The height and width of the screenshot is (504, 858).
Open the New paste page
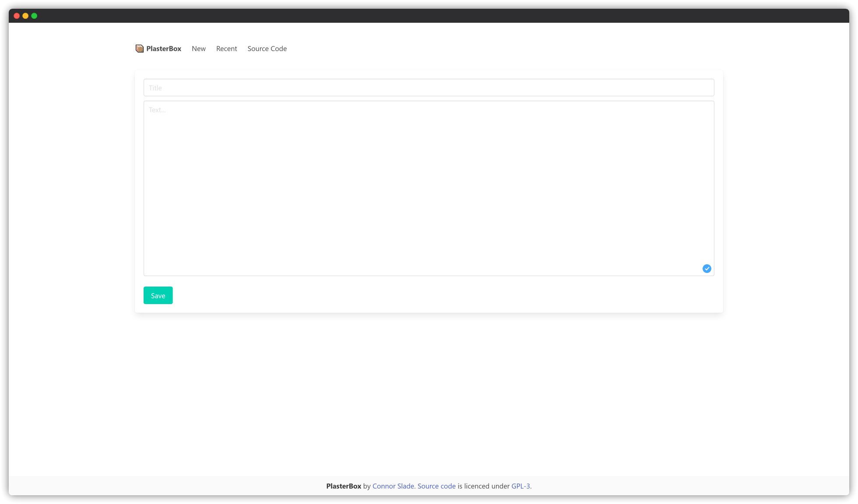click(199, 49)
